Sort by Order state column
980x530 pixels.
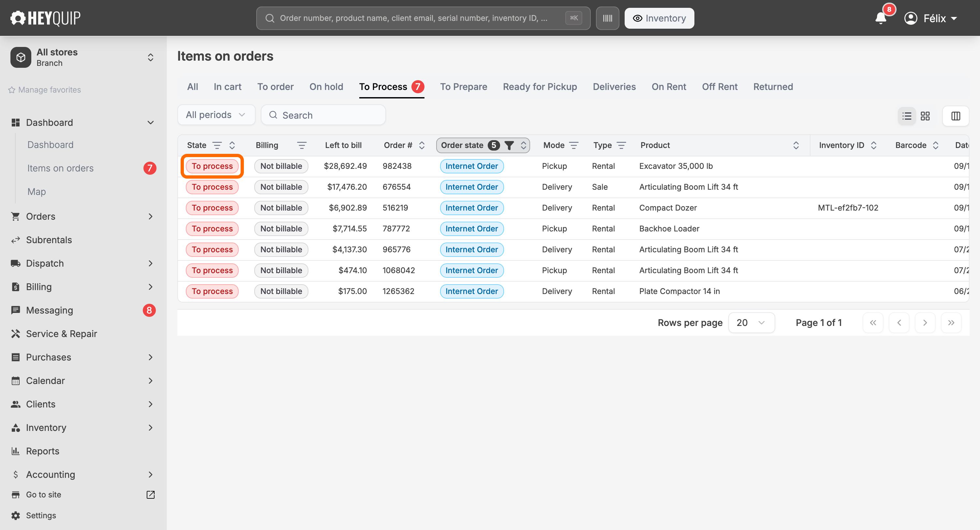(x=524, y=145)
